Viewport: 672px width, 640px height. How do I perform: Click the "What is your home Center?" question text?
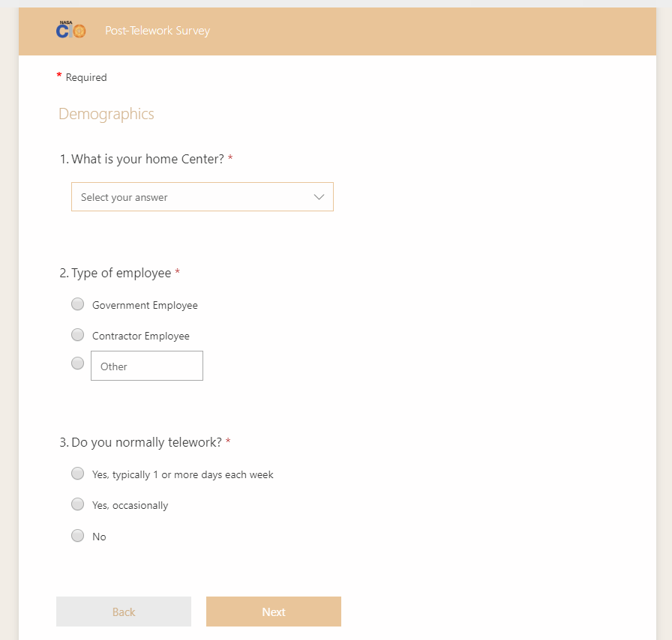tap(147, 159)
